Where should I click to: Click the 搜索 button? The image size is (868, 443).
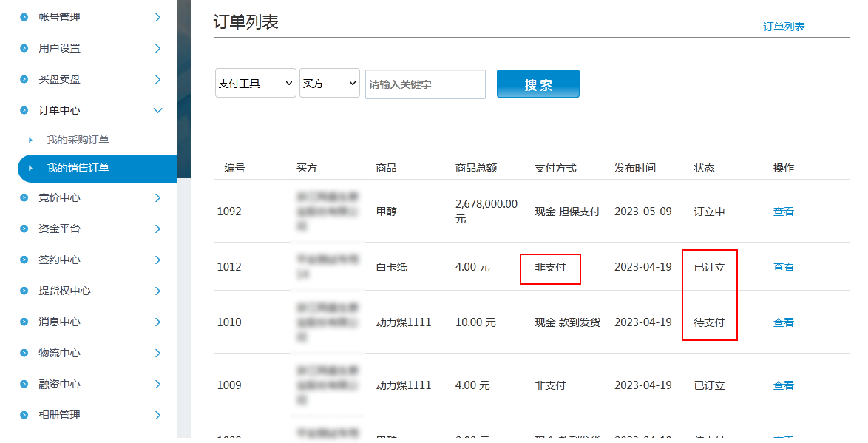point(538,84)
